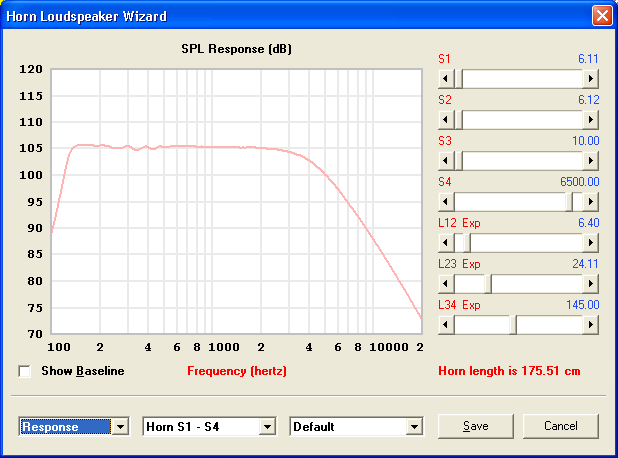Click the S1 slider right arrow
Screen dimensions: 618x458
coord(590,79)
